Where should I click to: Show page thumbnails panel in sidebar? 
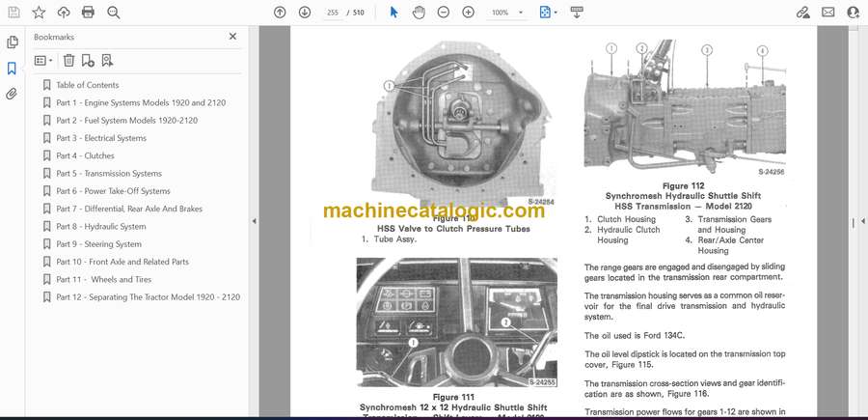pos(13,42)
